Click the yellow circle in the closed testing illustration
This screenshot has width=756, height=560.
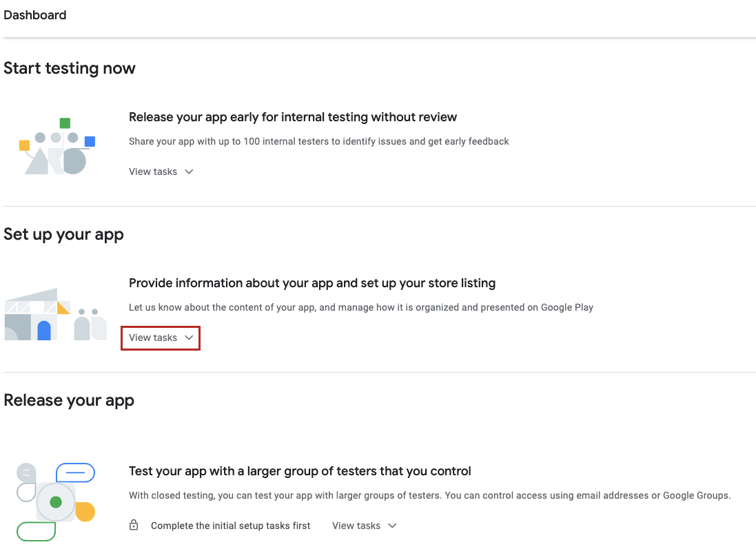click(85, 512)
